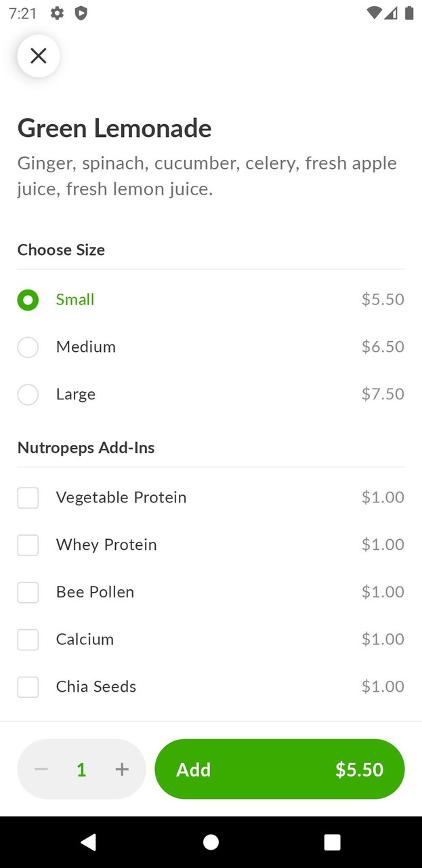Open recent apps with square icon
Viewport: 422px width, 868px height.
(332, 842)
